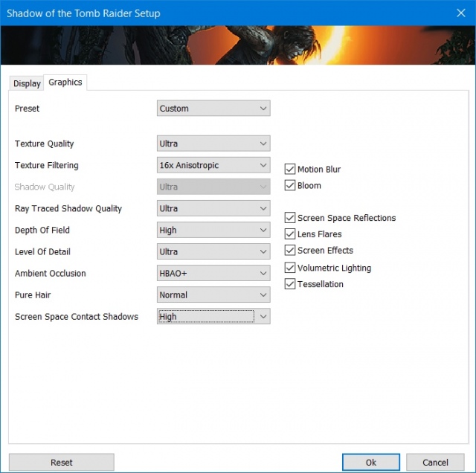Open the Pure Hair dropdown
Screen dimensions: 476x473
pyautogui.click(x=213, y=295)
